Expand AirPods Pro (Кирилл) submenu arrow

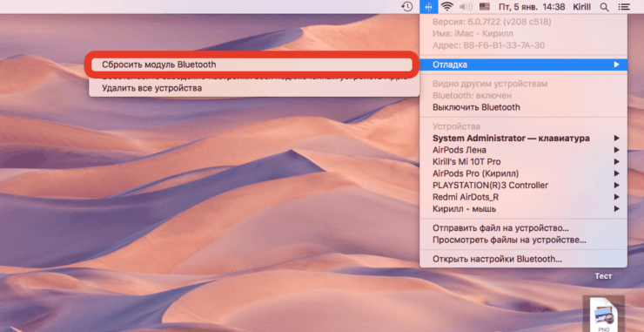tap(616, 173)
